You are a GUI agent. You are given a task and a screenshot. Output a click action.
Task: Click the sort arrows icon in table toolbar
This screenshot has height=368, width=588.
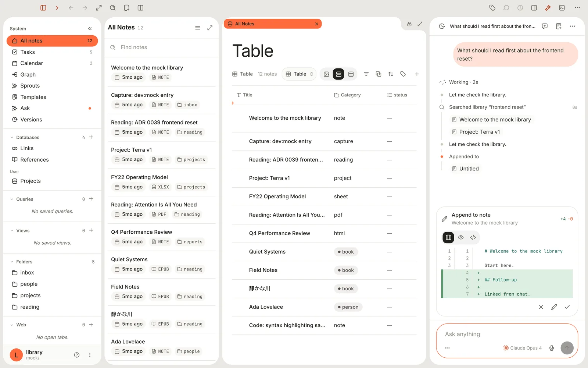tap(391, 74)
